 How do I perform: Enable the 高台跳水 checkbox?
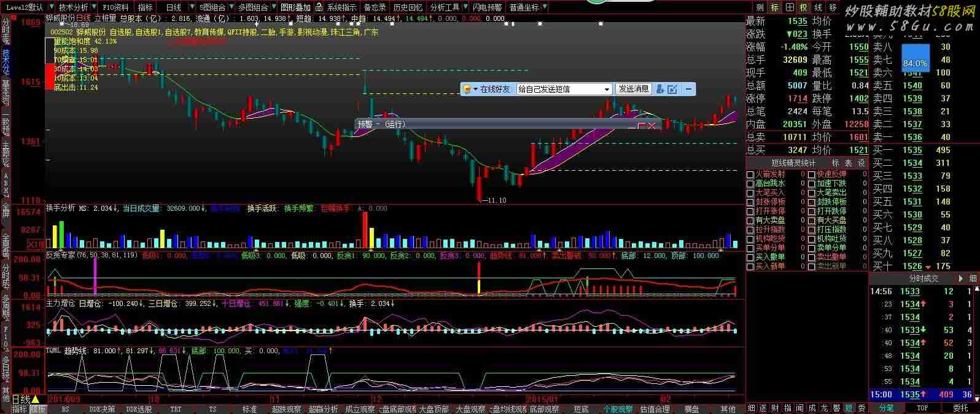click(750, 184)
